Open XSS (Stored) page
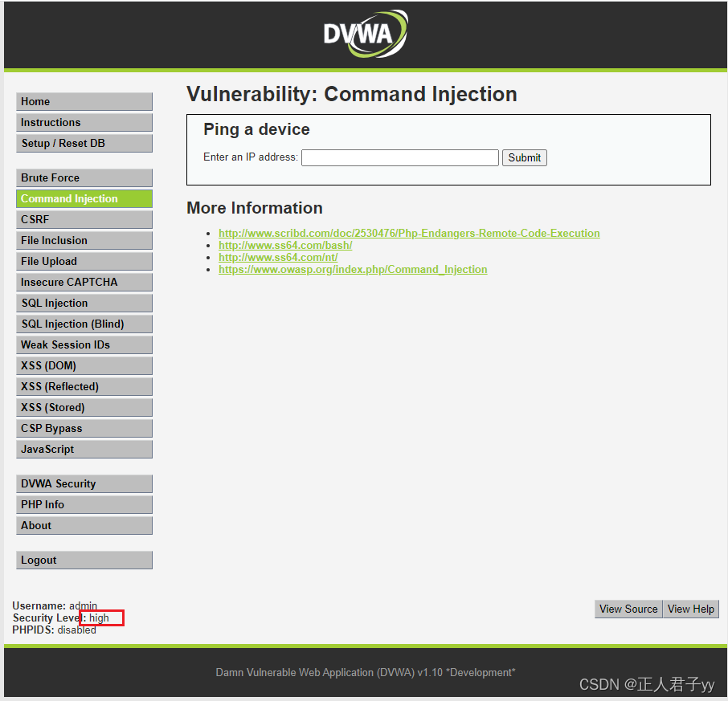The width and height of the screenshot is (728, 701). (84, 407)
